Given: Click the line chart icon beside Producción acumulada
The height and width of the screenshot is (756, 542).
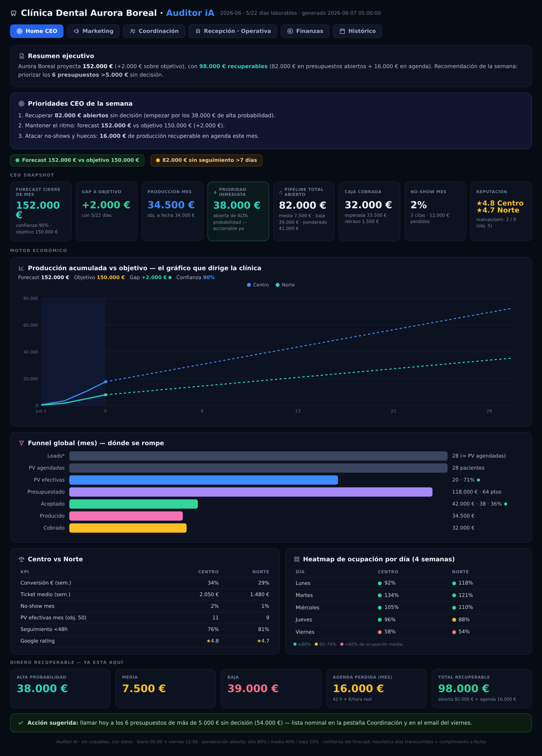Looking at the screenshot, I should 22,268.
